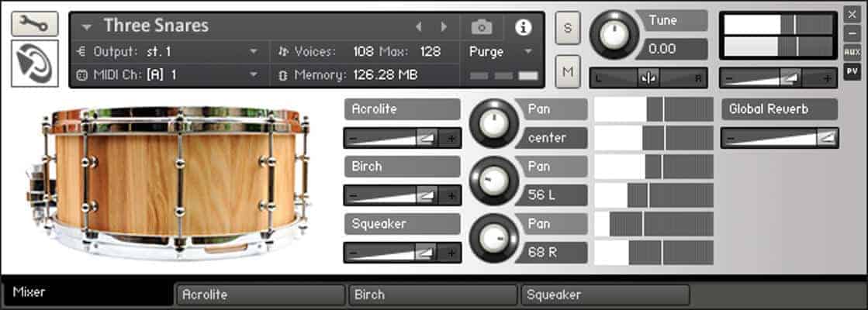Image resolution: width=868 pixels, height=310 pixels.
Task: Toggle Solo with the S button
Action: pos(567,28)
